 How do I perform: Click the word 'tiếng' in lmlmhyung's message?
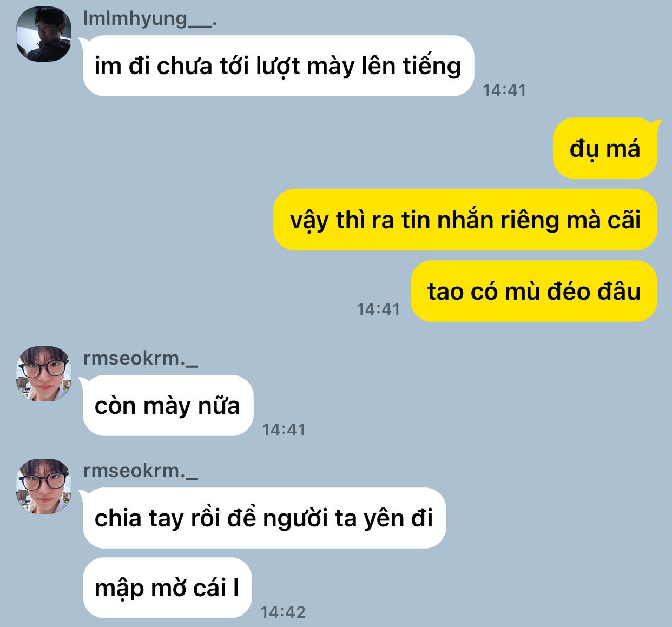[431, 67]
